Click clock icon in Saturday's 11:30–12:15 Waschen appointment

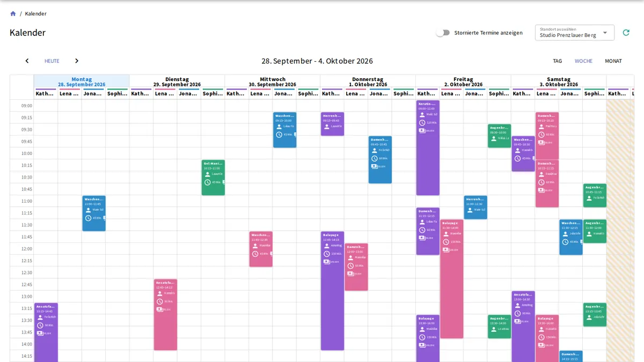pyautogui.click(x=565, y=242)
